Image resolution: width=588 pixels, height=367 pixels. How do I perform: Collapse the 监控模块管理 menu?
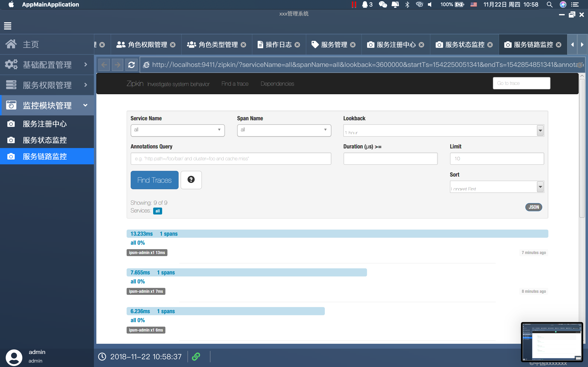point(47,105)
